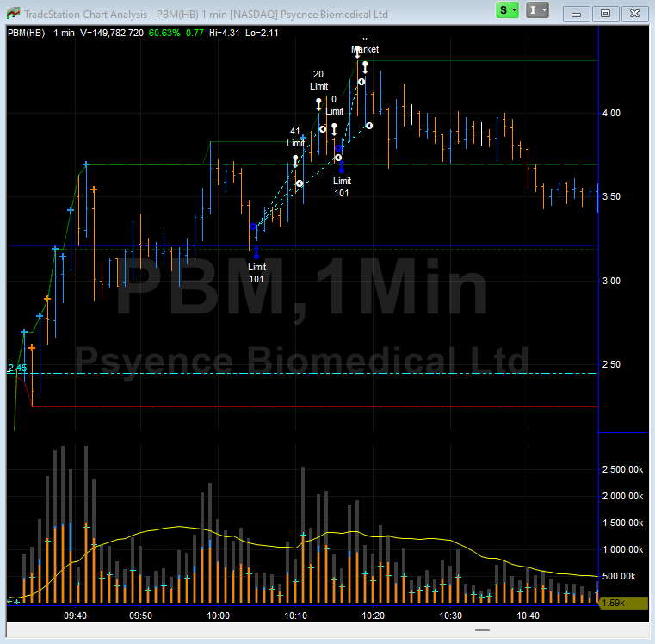Click the green 0.77 net change value
Image resolution: width=655 pixels, height=644 pixels.
(x=195, y=33)
